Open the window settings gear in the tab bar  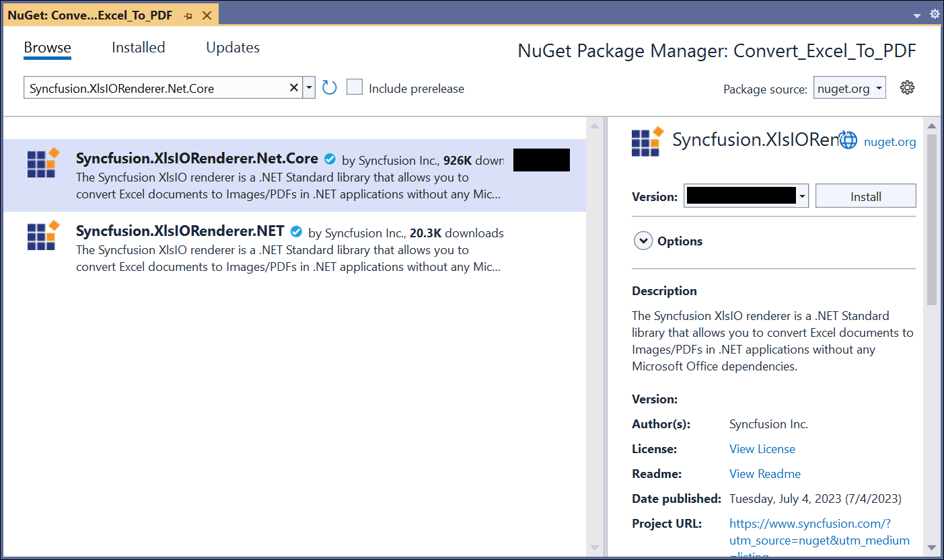pos(935,14)
